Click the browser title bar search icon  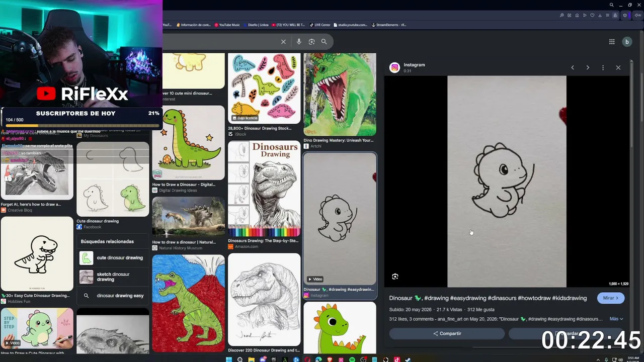point(612,5)
